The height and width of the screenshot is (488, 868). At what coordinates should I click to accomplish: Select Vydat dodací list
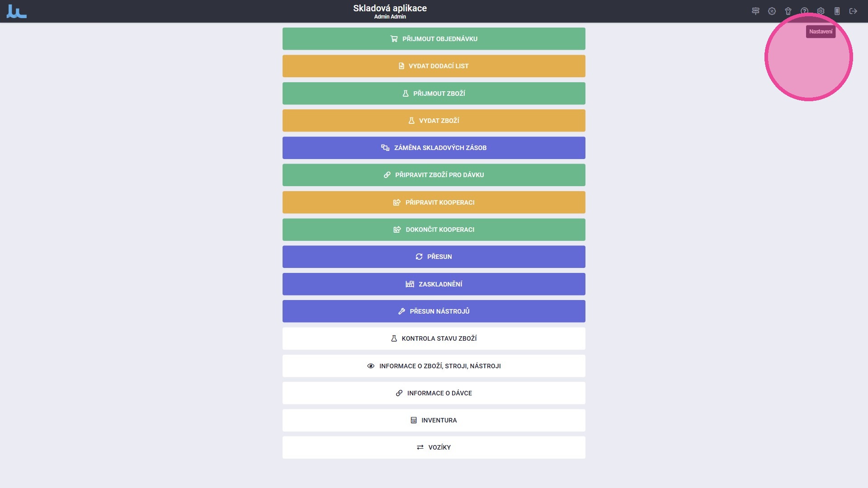coord(434,66)
